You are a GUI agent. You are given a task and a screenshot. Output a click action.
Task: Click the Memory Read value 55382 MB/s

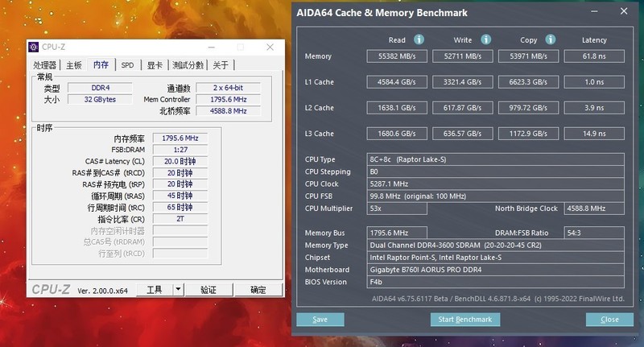tap(397, 56)
